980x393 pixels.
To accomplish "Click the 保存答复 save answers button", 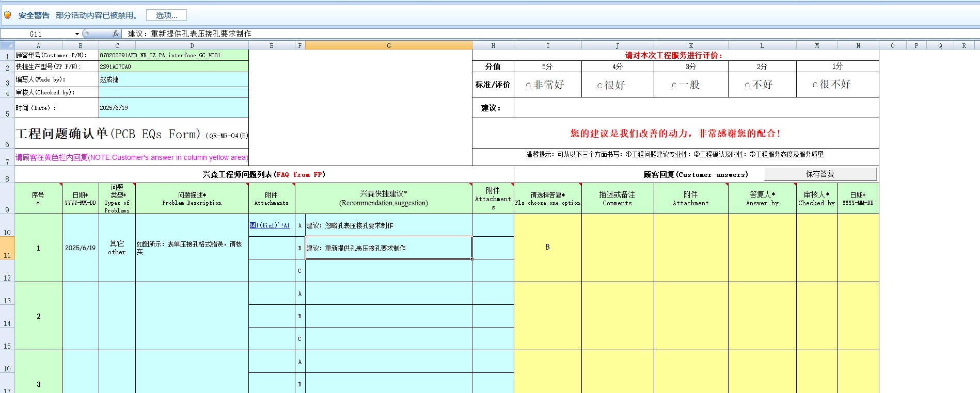I will click(x=820, y=174).
